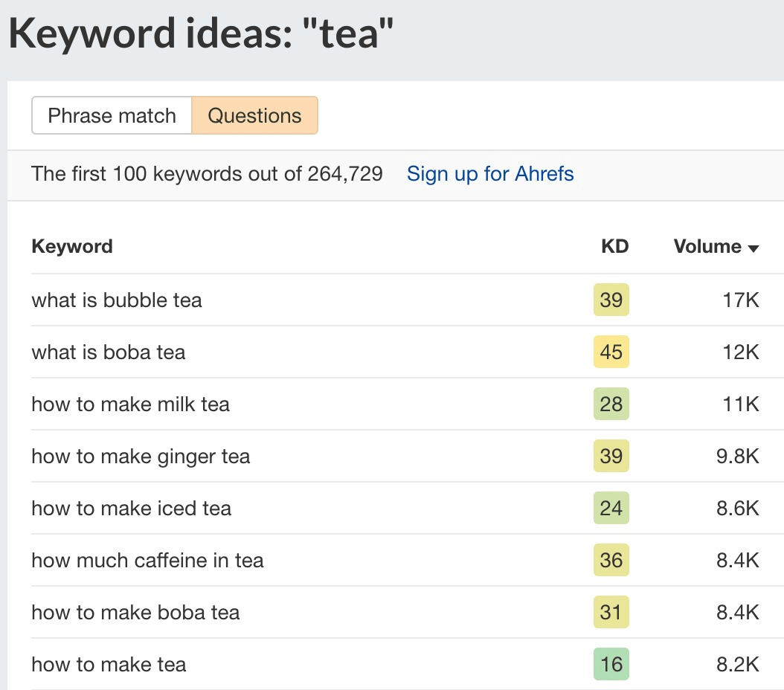Click the green KD 16 badge
The width and height of the screenshot is (784, 690).
[x=611, y=665]
